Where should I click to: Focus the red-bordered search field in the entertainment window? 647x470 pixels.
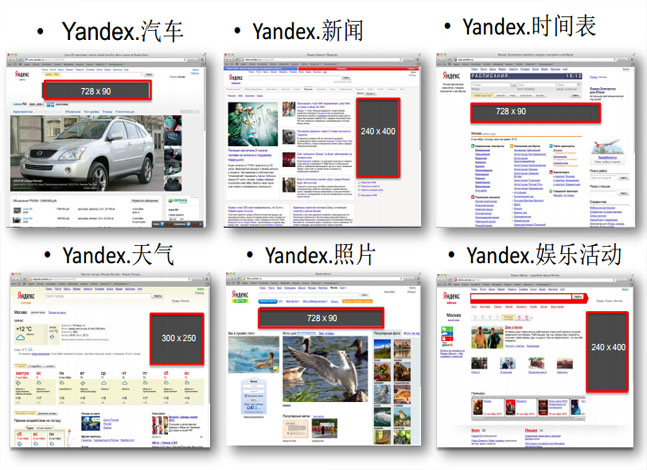(521, 297)
